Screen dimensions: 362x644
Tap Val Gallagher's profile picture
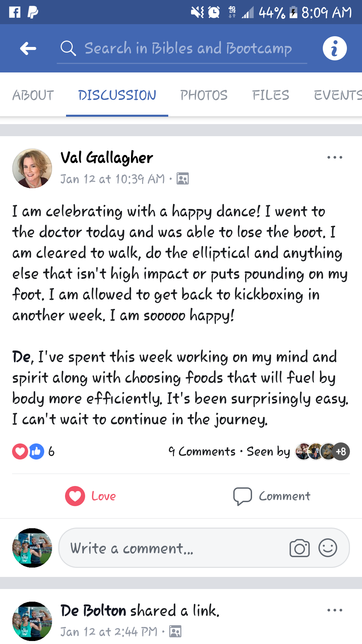pos(32,168)
